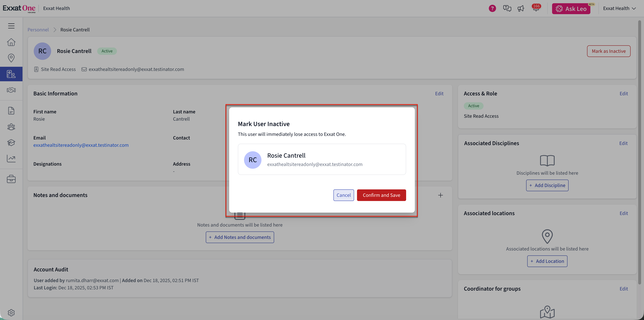Image resolution: width=644 pixels, height=320 pixels.
Task: Open the briefcase sidebar icon
Action: pos(11,179)
